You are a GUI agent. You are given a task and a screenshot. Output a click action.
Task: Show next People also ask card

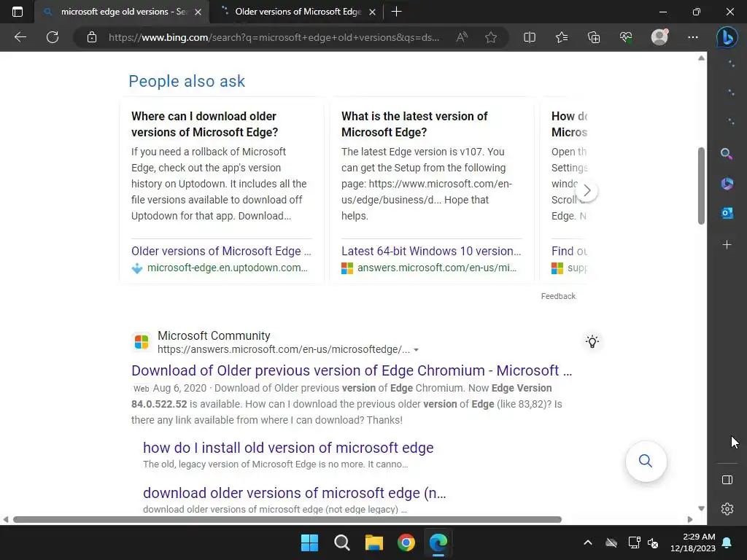(x=587, y=191)
